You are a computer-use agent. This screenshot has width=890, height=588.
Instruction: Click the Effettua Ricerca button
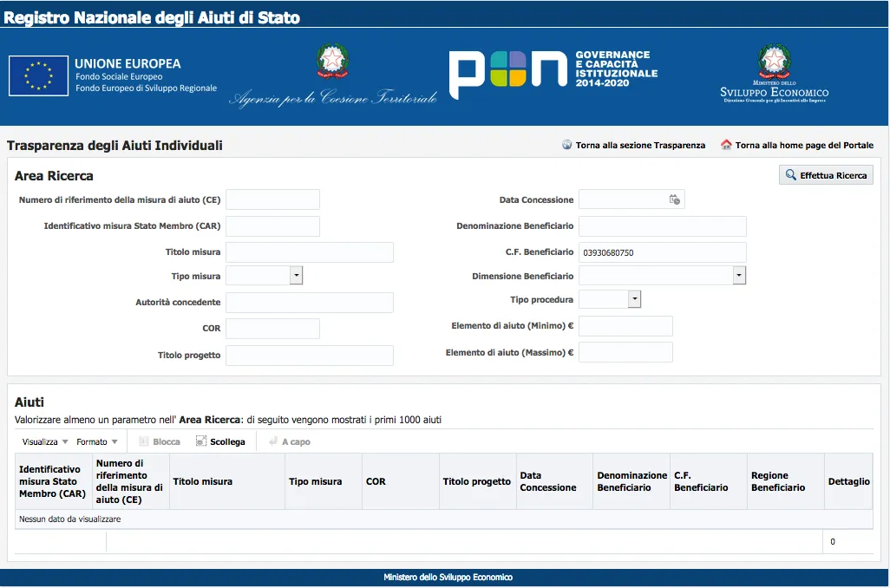(826, 175)
